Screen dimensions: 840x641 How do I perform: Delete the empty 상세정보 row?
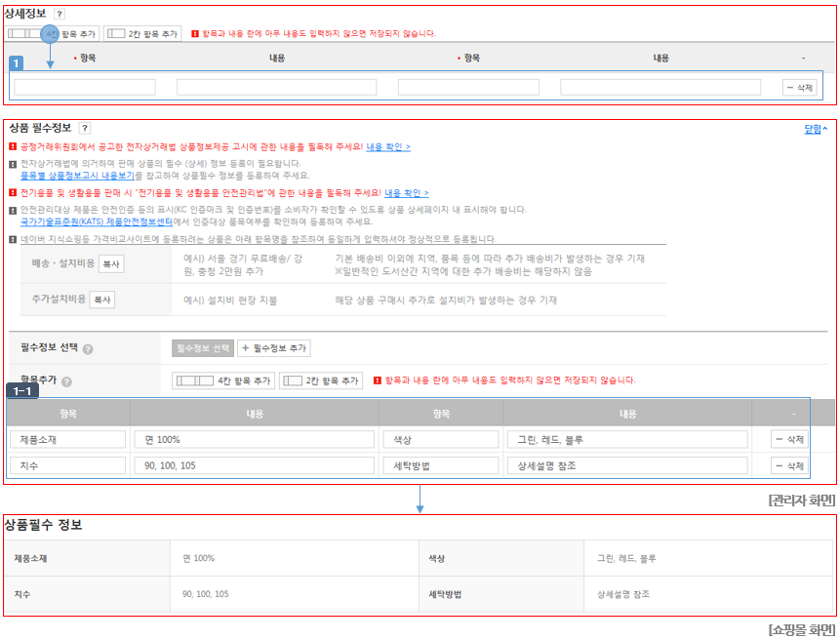pos(800,88)
